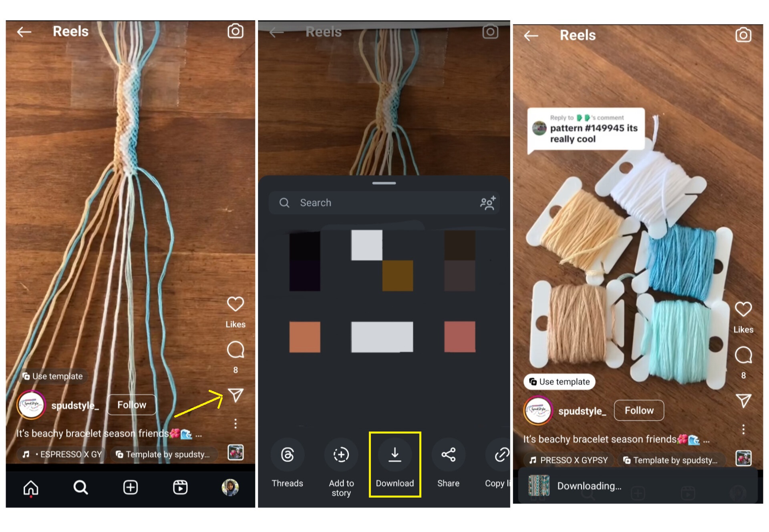Image resolution: width=769 pixels, height=532 pixels.
Task: Tap the Search bar in share sheet
Action: pos(386,202)
